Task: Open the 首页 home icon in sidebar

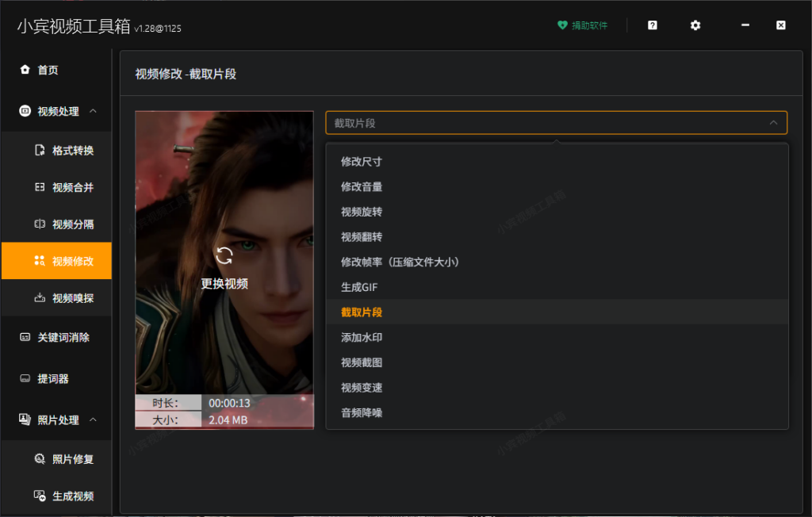Action: click(26, 70)
